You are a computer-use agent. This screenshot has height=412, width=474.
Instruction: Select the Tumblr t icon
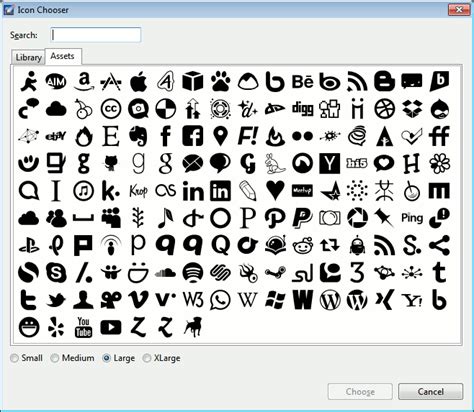coord(439,273)
